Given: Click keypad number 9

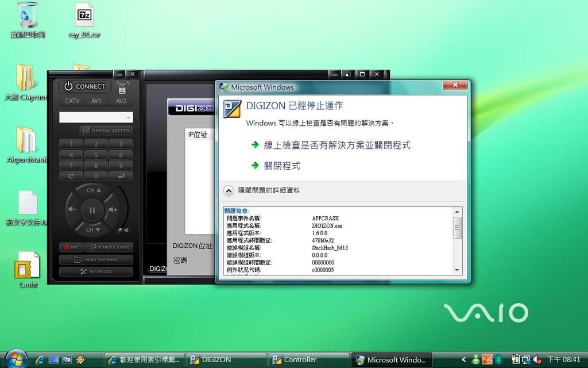Looking at the screenshot, I should pyautogui.click(x=121, y=165).
